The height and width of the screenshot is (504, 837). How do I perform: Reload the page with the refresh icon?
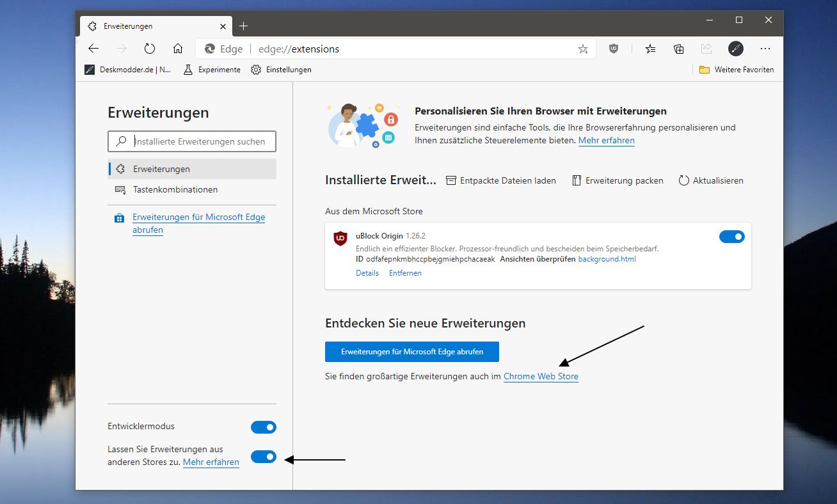click(150, 49)
